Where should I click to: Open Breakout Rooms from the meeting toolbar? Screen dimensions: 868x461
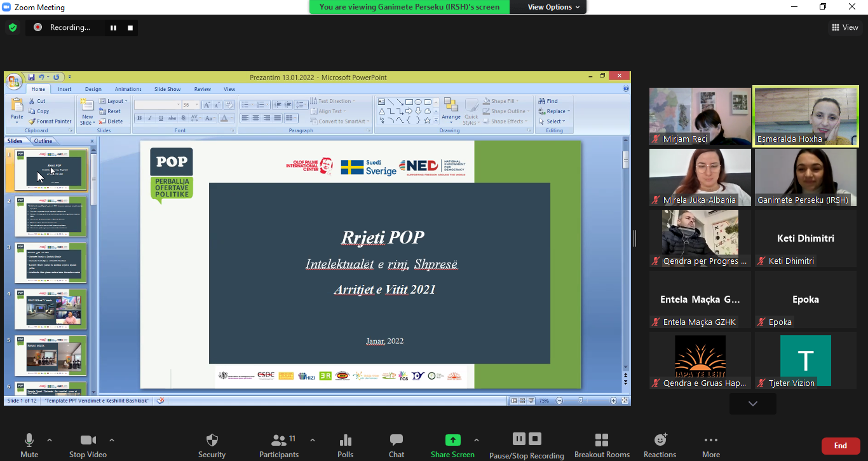(602, 443)
